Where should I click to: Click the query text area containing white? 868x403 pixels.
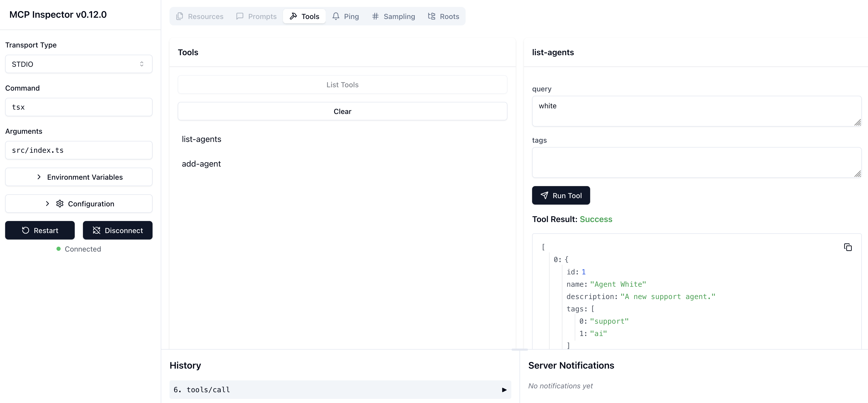pos(696,111)
